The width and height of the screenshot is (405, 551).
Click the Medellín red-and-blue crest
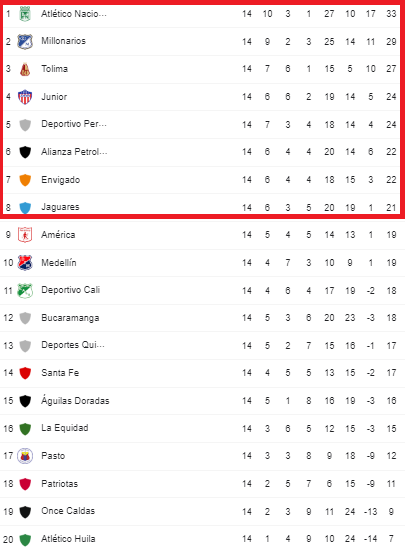coord(25,262)
